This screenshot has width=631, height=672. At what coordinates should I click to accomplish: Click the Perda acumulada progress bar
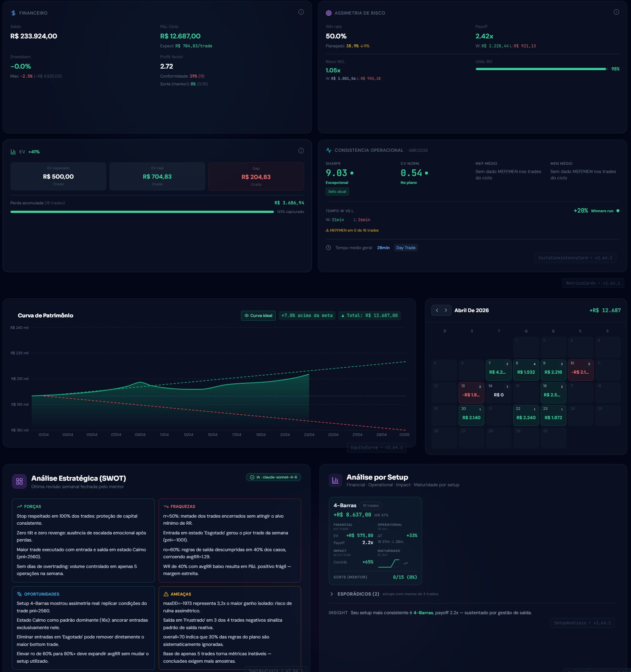[142, 212]
